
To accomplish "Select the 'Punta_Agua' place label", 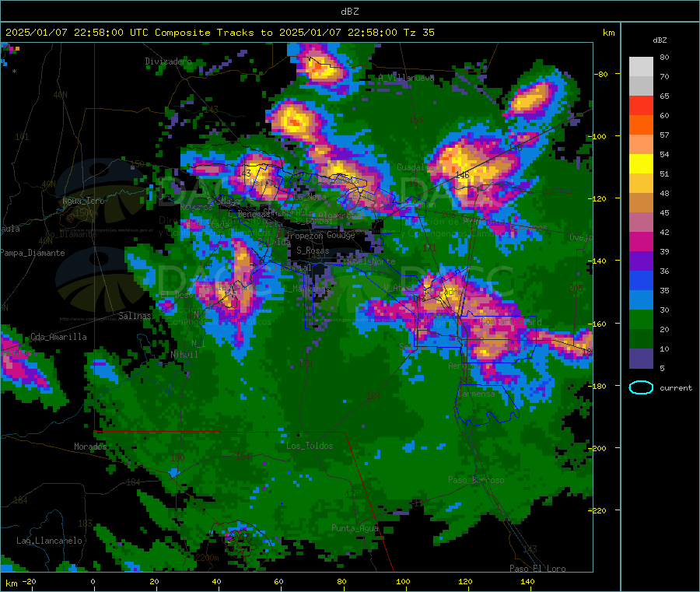I will [x=355, y=528].
